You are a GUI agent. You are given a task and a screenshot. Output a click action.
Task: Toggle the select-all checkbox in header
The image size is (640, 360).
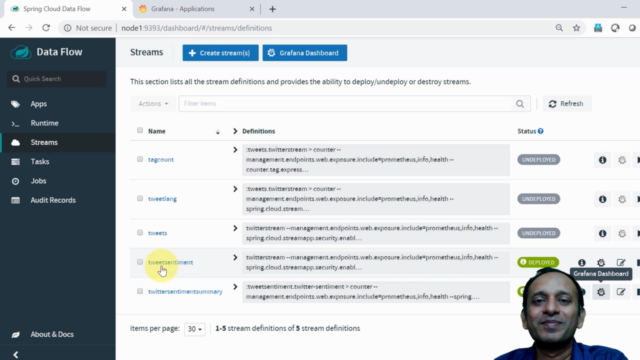(140, 130)
